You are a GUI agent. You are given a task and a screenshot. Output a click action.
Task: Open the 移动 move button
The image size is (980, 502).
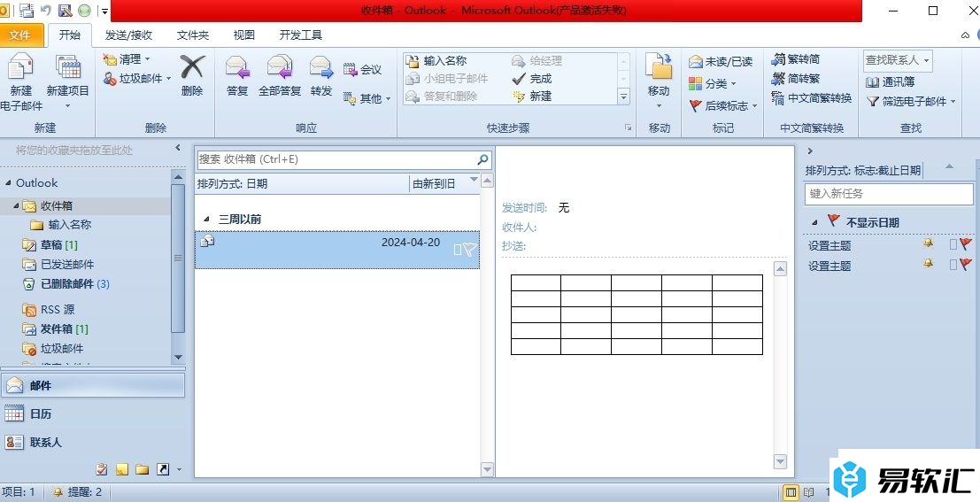(659, 81)
